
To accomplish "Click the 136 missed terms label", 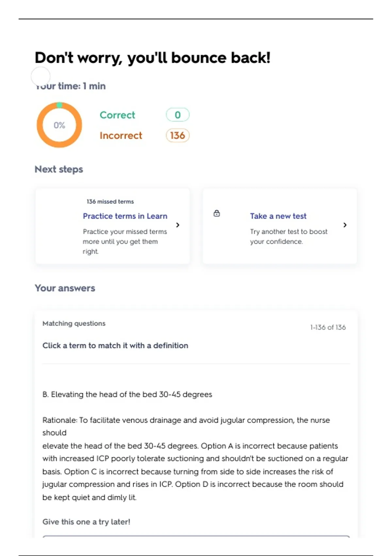I will 110,201.
